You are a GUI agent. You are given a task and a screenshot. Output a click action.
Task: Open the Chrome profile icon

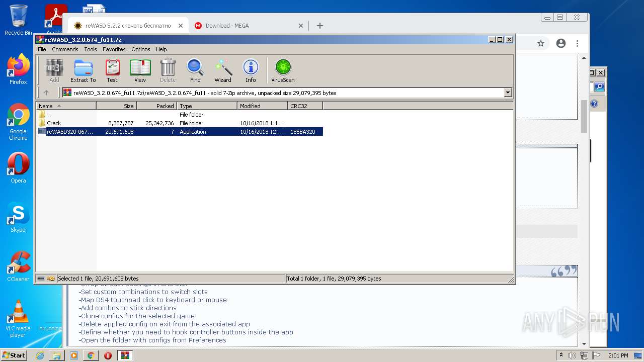coord(561,44)
